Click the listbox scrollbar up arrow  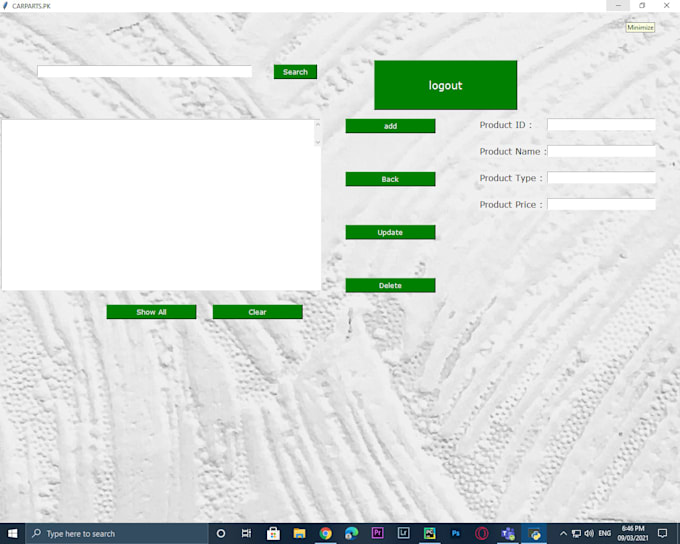[x=318, y=125]
